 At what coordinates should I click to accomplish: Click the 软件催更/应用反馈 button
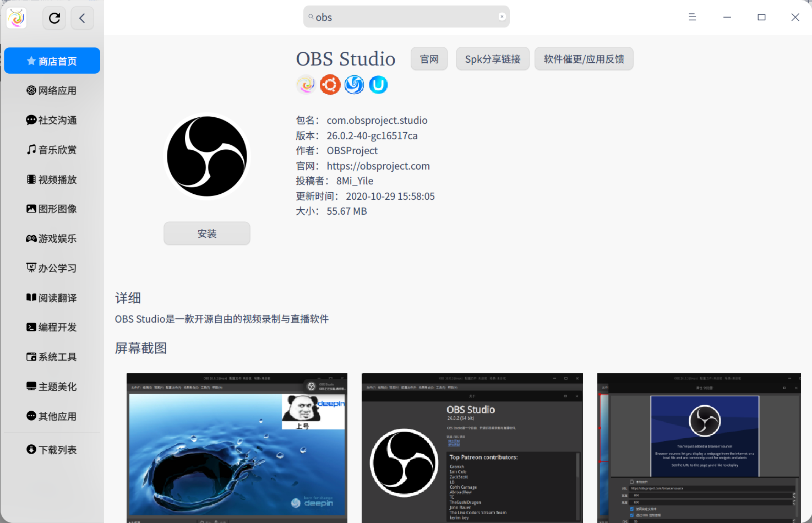pyautogui.click(x=584, y=58)
